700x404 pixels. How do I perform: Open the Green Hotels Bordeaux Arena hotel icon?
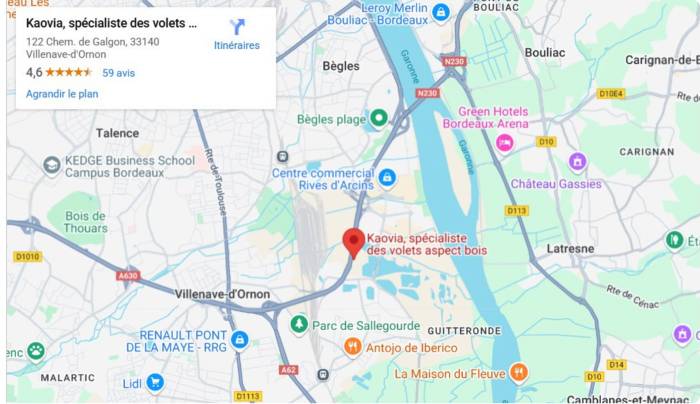tap(504, 143)
